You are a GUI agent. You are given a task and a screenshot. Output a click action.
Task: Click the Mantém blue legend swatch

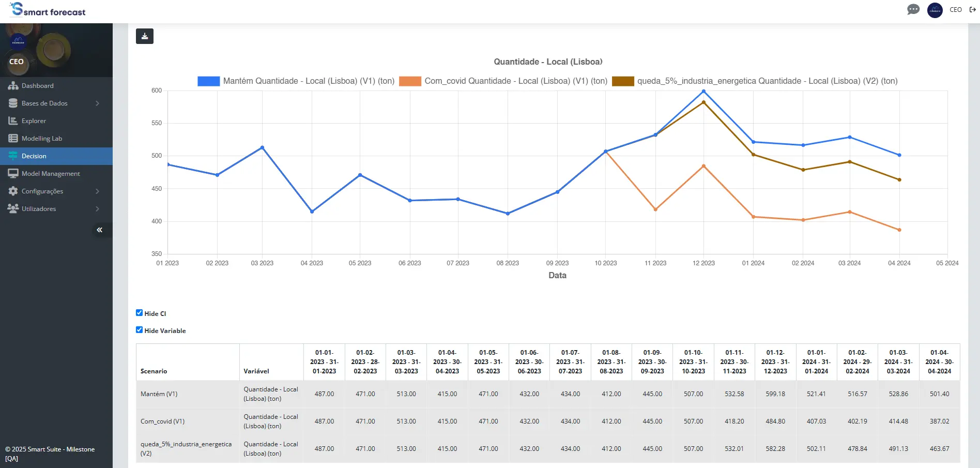(208, 81)
